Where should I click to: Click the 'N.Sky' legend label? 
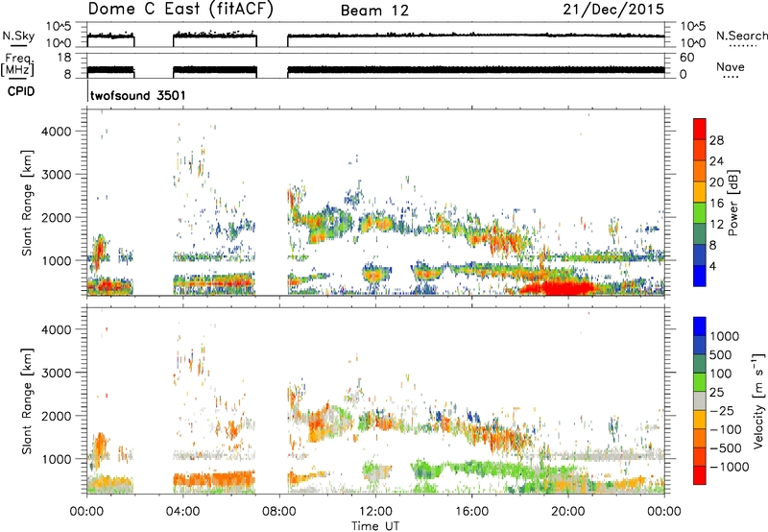pyautogui.click(x=18, y=36)
